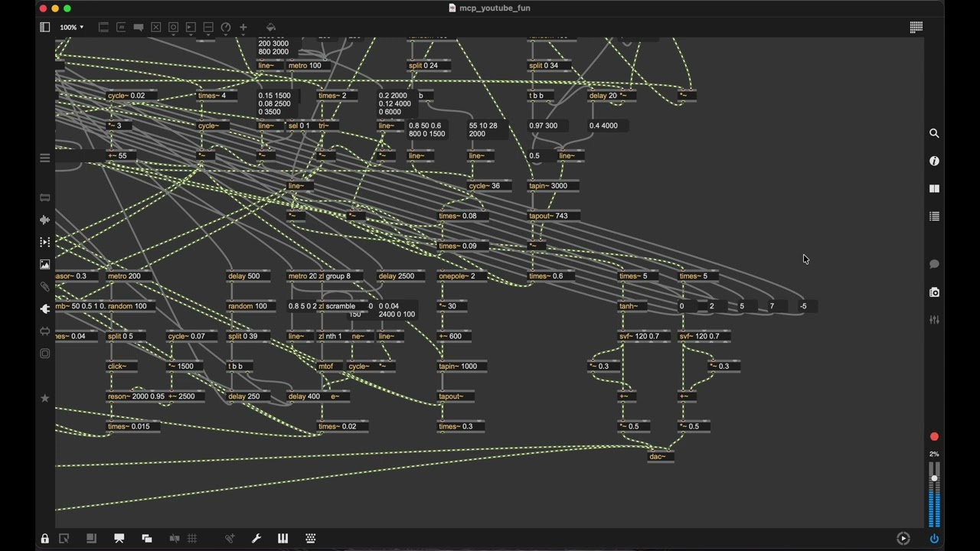This screenshot has width=980, height=551.
Task: Open the slider objects dropdown in toolbar
Action: point(208,27)
